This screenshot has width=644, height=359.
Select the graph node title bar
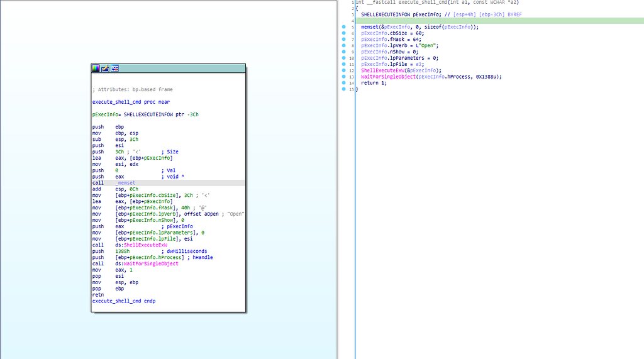pyautogui.click(x=169, y=69)
